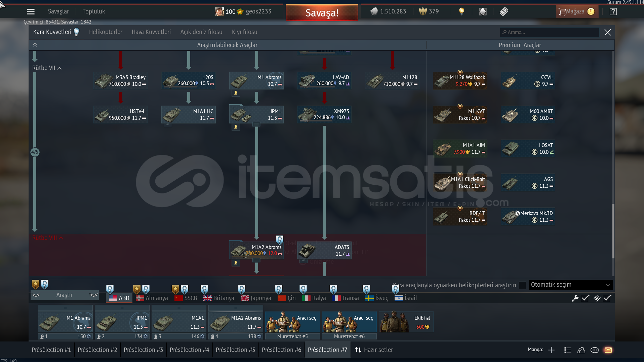
Task: Select the M1A1 crew slot 3
Action: click(179, 322)
